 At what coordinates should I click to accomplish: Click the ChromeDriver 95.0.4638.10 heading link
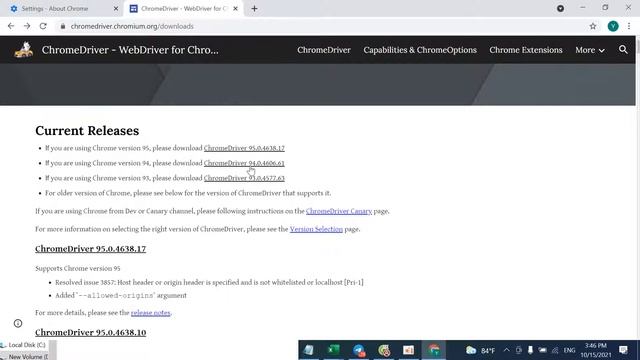90,332
